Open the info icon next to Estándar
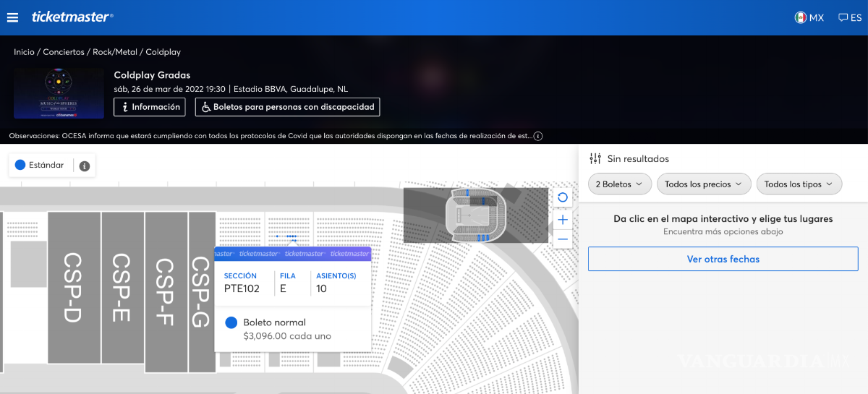Image resolution: width=868 pixels, height=394 pixels. (84, 166)
